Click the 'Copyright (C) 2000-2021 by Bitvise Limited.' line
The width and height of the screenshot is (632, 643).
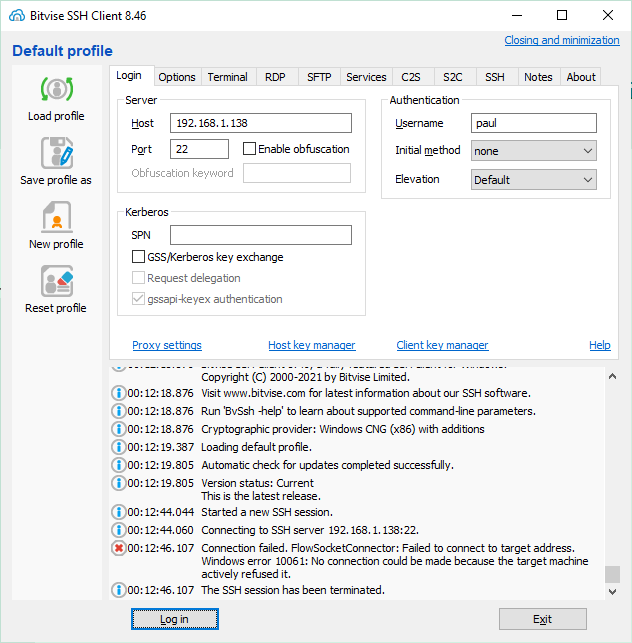[x=306, y=377]
